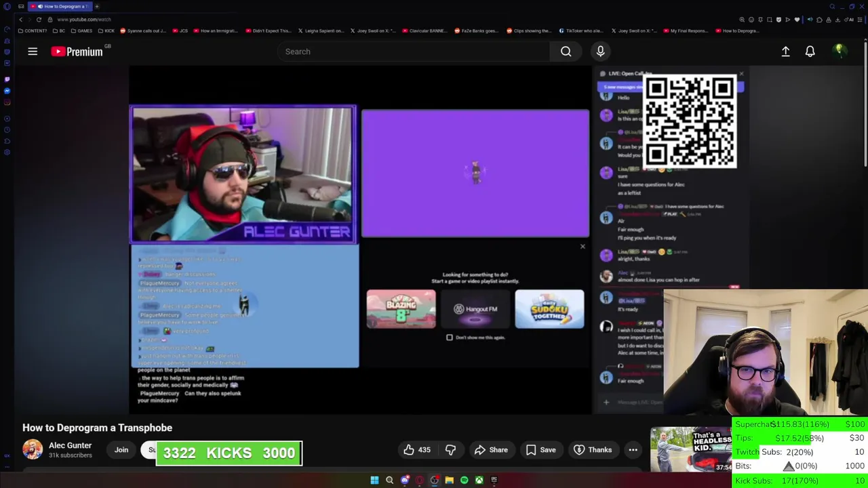Open Spotify from the taskbar
The width and height of the screenshot is (868, 488).
click(x=464, y=481)
